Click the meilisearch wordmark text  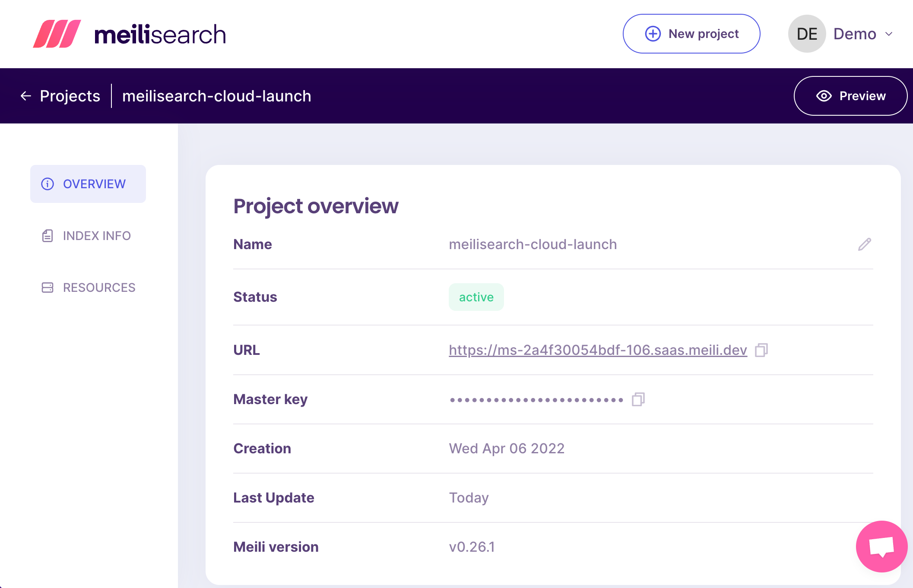(160, 35)
